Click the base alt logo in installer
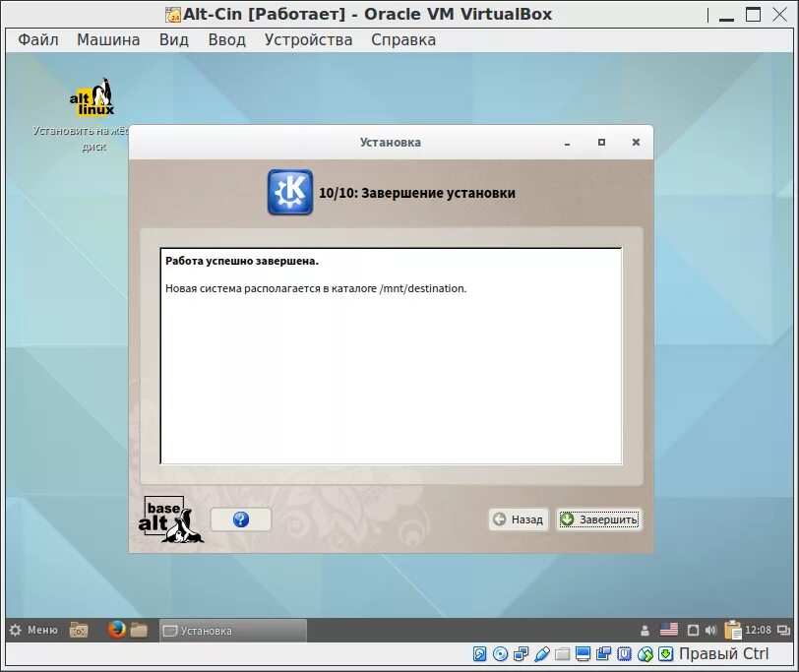This screenshot has width=799, height=672. pyautogui.click(x=170, y=519)
